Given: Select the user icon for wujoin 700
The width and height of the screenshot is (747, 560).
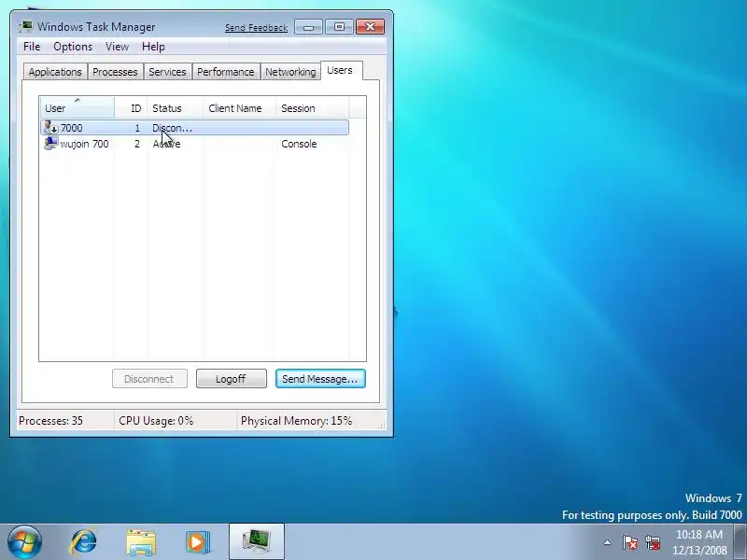Looking at the screenshot, I should [50, 144].
